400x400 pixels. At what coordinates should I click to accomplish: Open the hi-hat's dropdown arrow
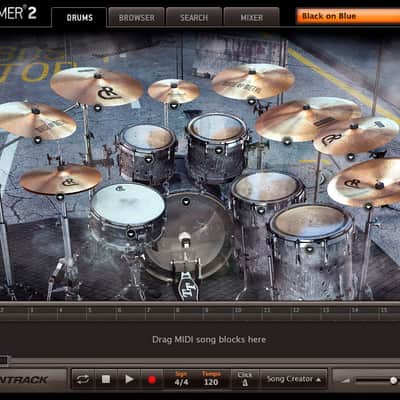click(60, 197)
